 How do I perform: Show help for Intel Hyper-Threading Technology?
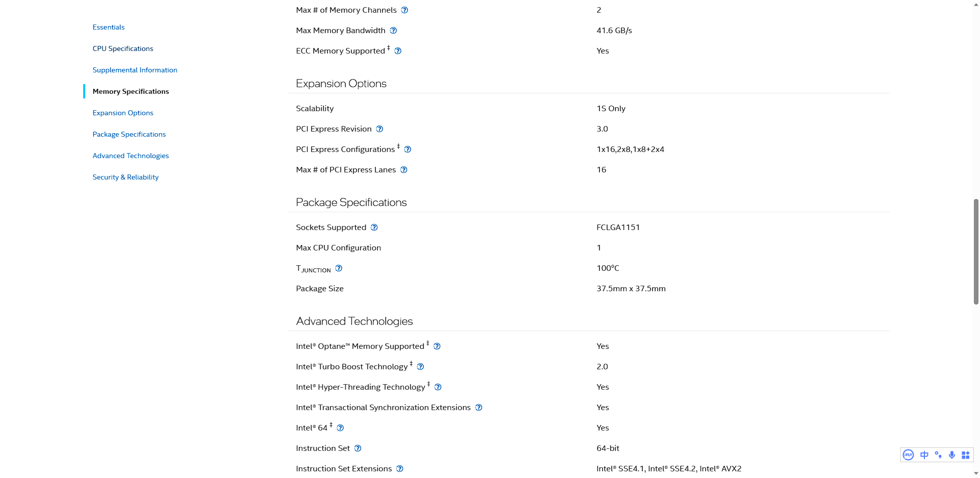(437, 387)
